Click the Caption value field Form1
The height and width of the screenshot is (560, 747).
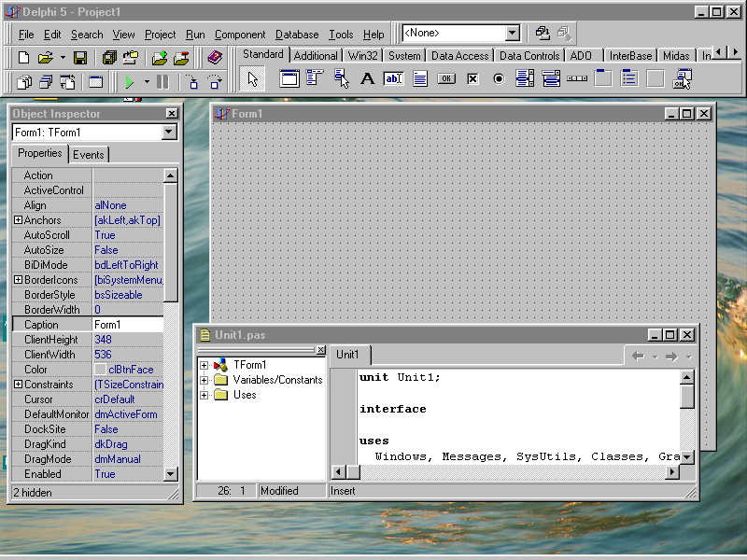tap(128, 325)
